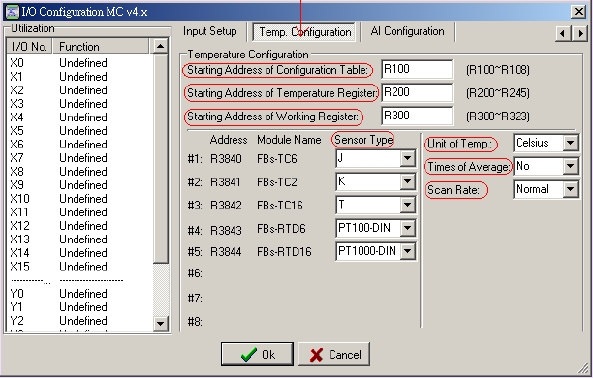
Task: Click the Cancel button
Action: tap(334, 355)
